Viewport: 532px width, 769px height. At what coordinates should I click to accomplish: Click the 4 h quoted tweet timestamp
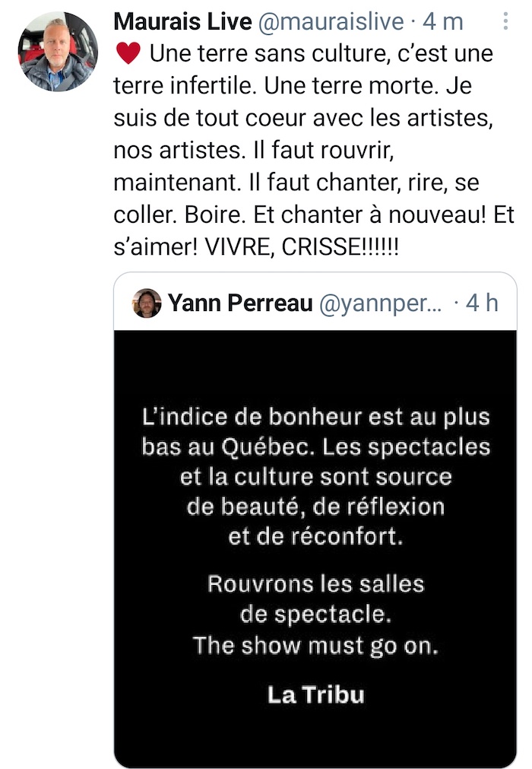482,303
